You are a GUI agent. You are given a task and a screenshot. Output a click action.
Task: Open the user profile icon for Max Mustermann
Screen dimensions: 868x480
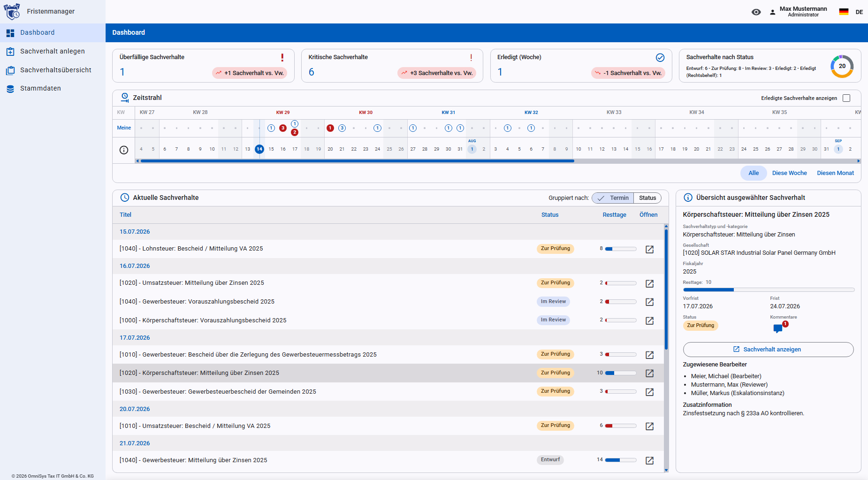click(772, 12)
